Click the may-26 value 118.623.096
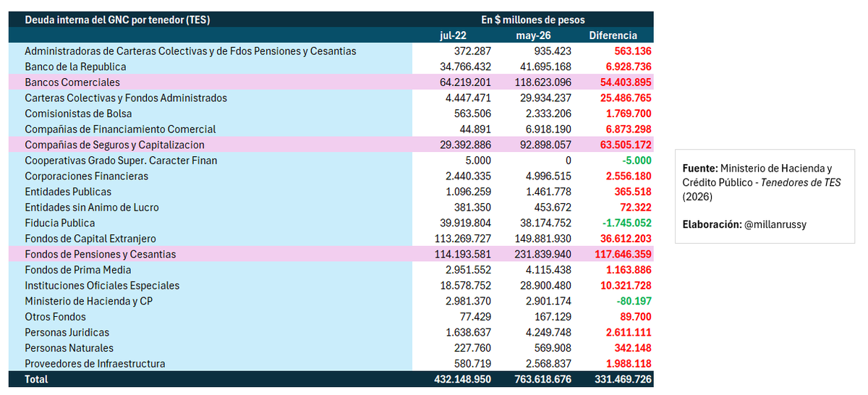Image resolution: width=868 pixels, height=395 pixels. click(x=542, y=82)
